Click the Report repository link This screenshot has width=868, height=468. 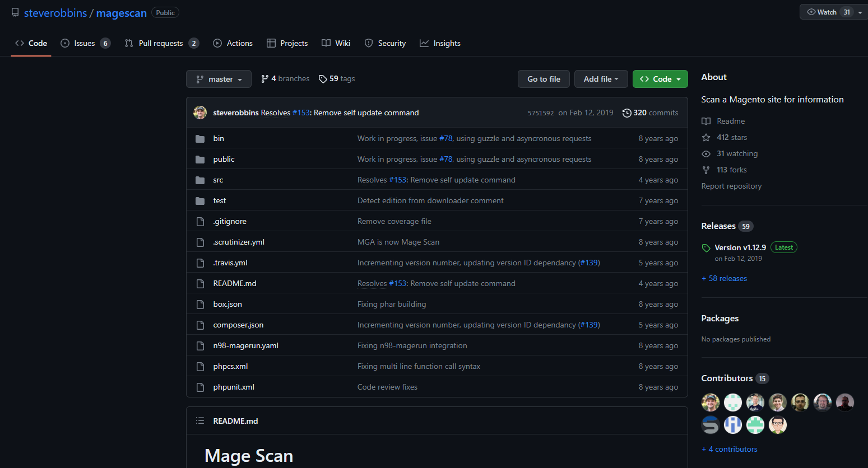732,186
